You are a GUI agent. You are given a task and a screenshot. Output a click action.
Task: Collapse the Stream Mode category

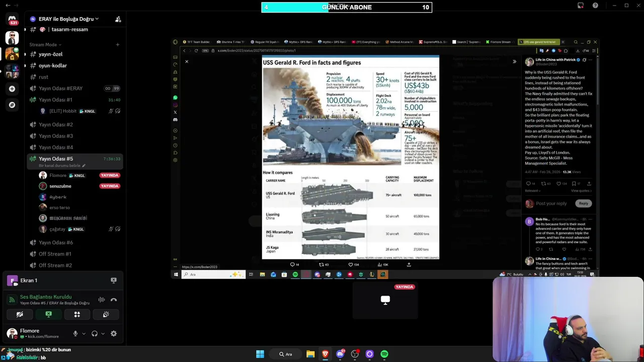[45, 45]
